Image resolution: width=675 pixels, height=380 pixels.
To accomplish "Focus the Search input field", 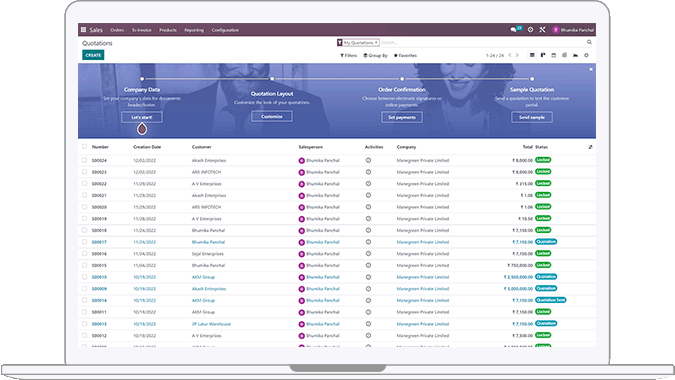I will pyautogui.click(x=482, y=43).
